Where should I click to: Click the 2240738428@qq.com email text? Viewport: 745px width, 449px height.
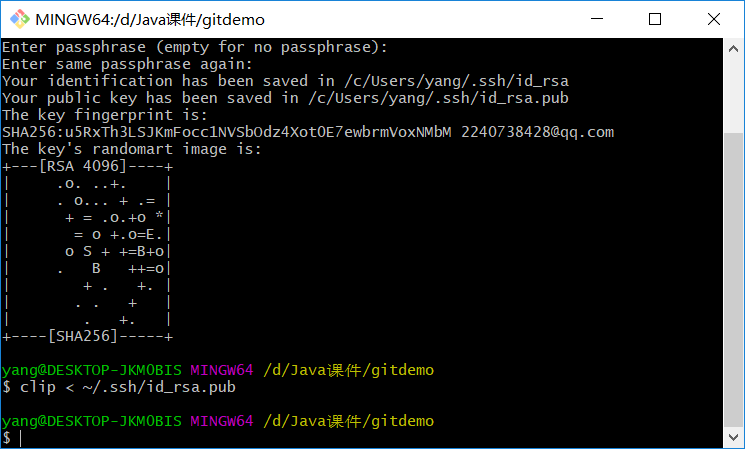537,132
